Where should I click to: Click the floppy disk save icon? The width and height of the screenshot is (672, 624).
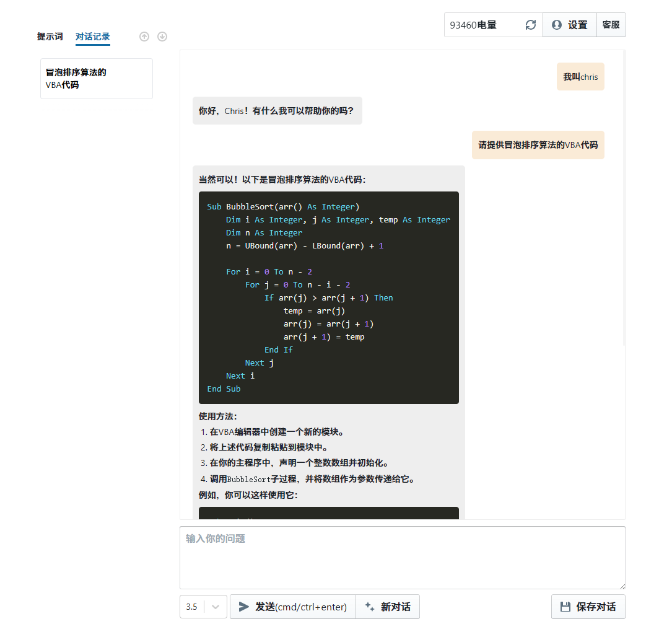(565, 607)
